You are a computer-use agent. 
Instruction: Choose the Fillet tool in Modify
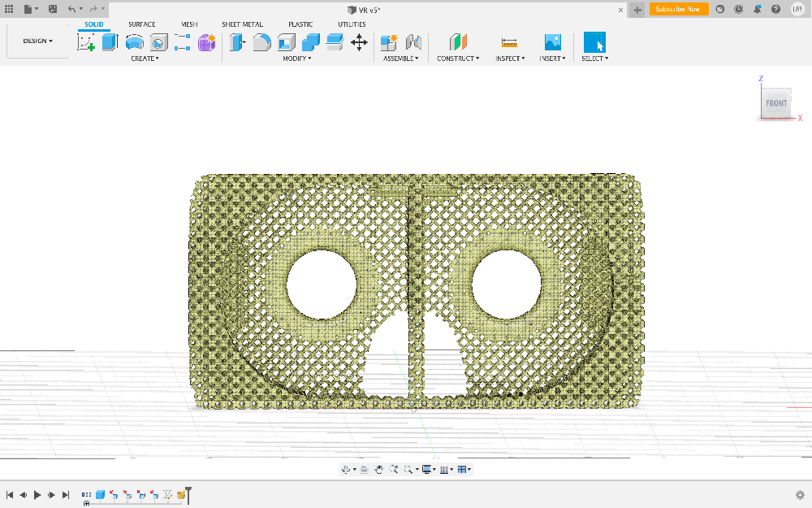point(261,42)
